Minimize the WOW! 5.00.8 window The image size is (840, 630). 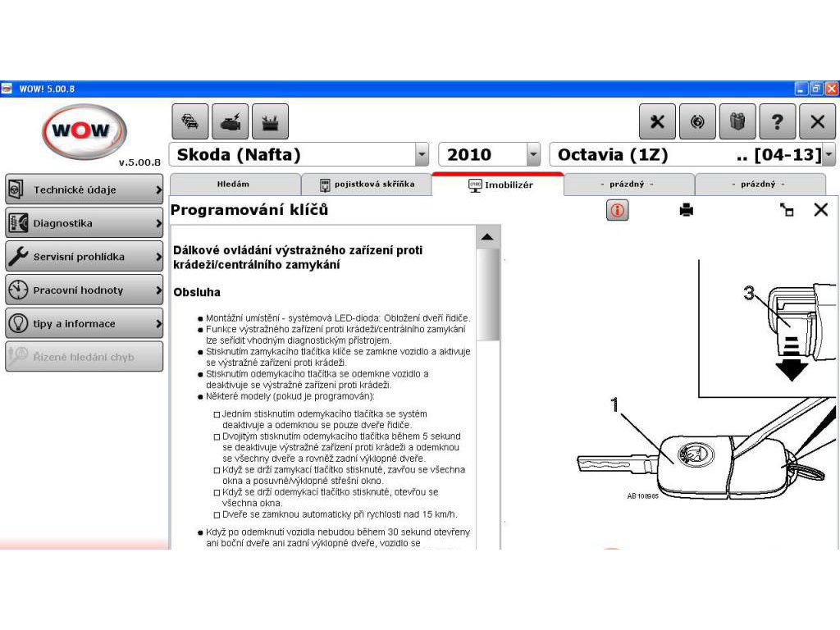point(801,89)
